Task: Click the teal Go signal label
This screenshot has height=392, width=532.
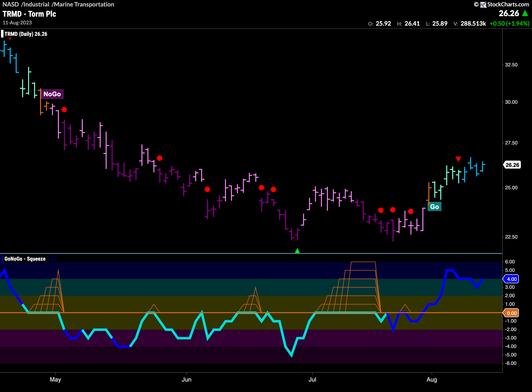Action: pos(434,207)
